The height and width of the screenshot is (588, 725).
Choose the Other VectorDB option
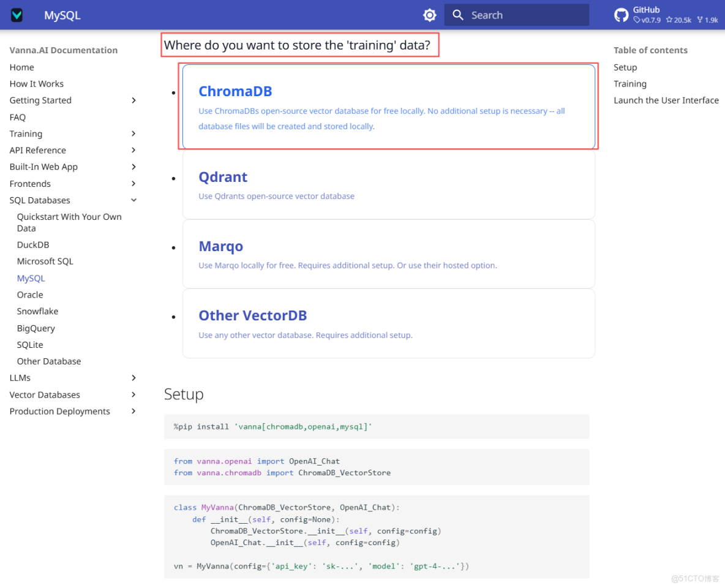[x=388, y=323]
